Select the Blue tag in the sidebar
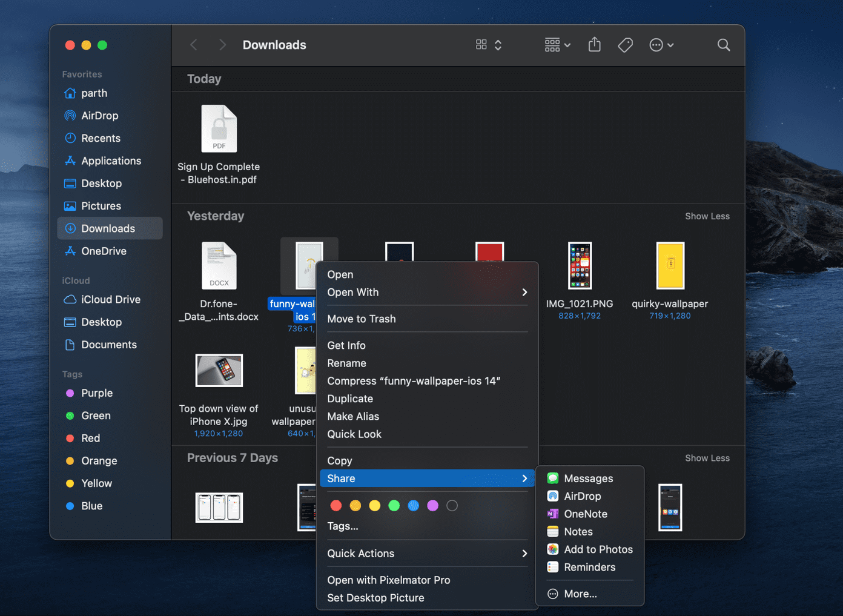The width and height of the screenshot is (843, 616). tap(110, 506)
